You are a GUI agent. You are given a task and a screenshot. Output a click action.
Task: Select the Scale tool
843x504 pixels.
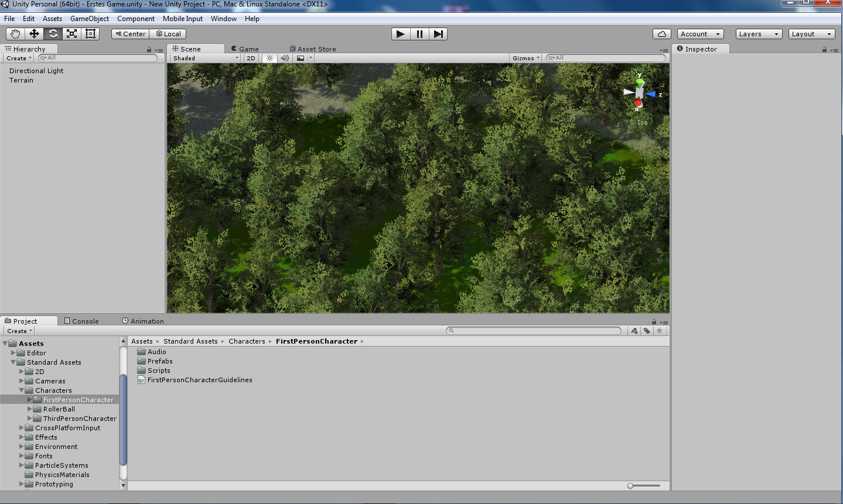point(71,33)
